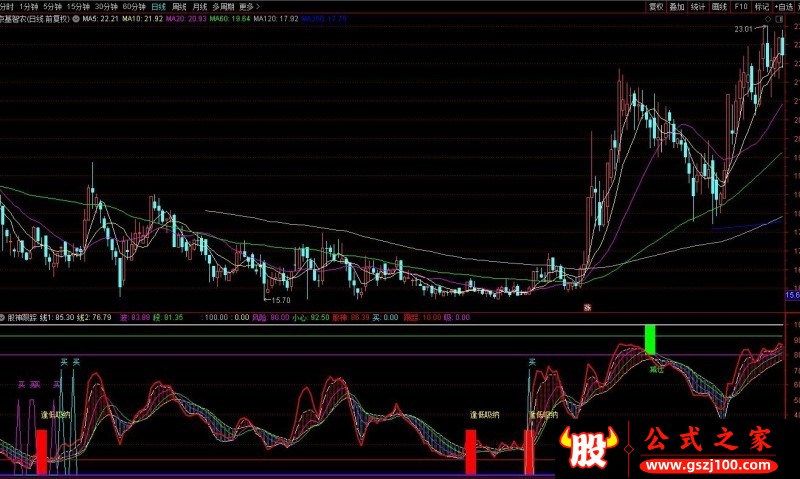Open the 多周期 multi-period view

(x=223, y=7)
